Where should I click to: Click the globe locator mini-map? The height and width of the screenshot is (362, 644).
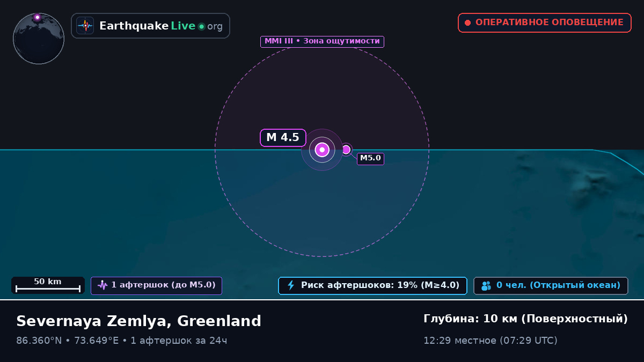point(39,39)
